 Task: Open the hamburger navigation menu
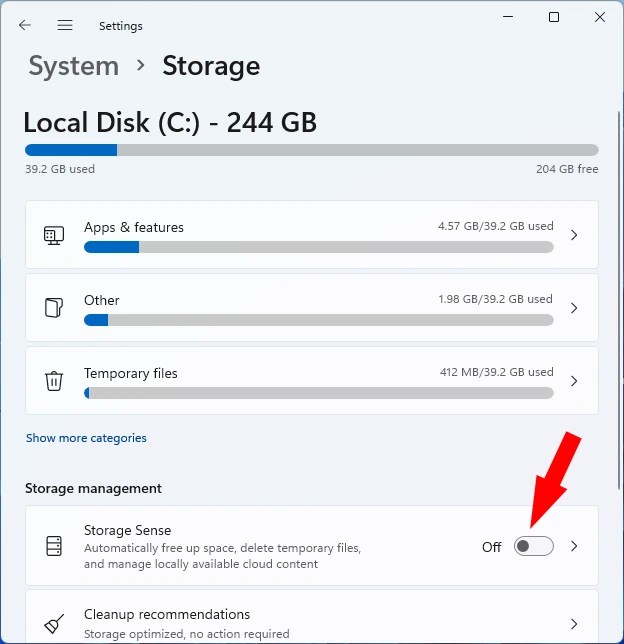pyautogui.click(x=65, y=25)
